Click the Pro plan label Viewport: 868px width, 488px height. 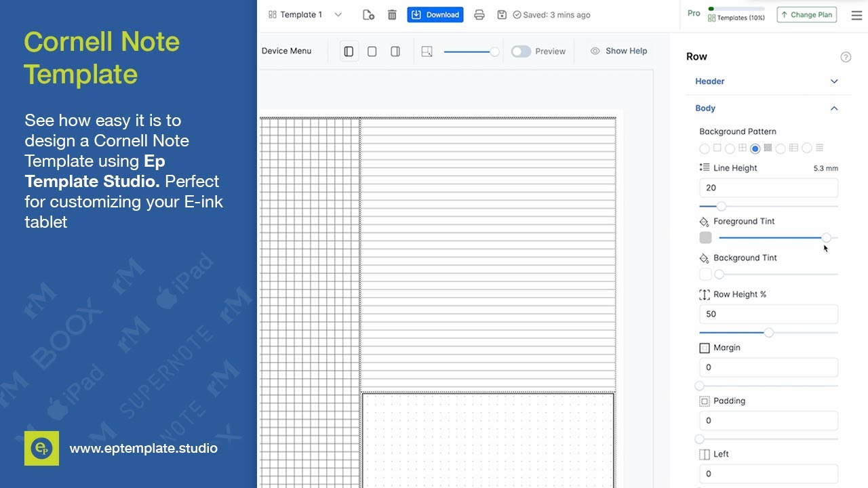pos(694,14)
